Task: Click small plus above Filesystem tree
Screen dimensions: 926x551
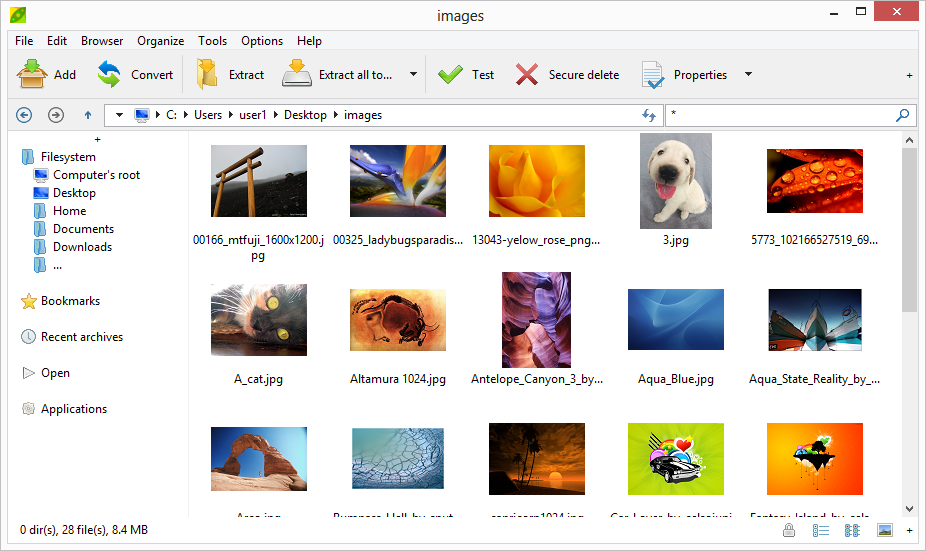Action: 97,139
